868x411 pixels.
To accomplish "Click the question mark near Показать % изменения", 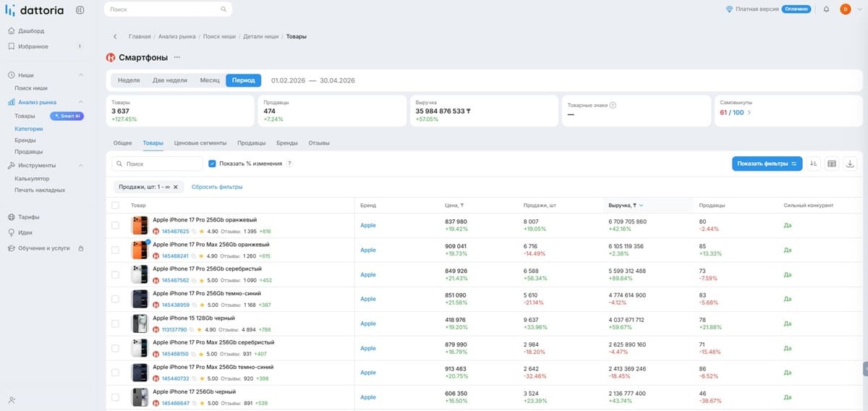I will pyautogui.click(x=289, y=164).
